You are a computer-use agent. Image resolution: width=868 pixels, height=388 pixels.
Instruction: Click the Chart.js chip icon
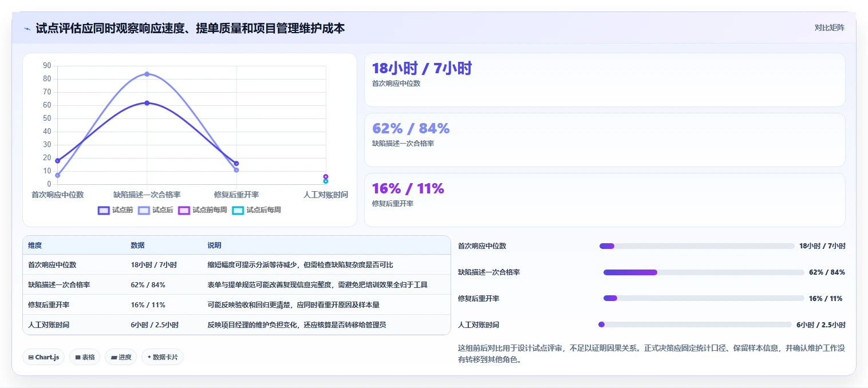(31, 357)
